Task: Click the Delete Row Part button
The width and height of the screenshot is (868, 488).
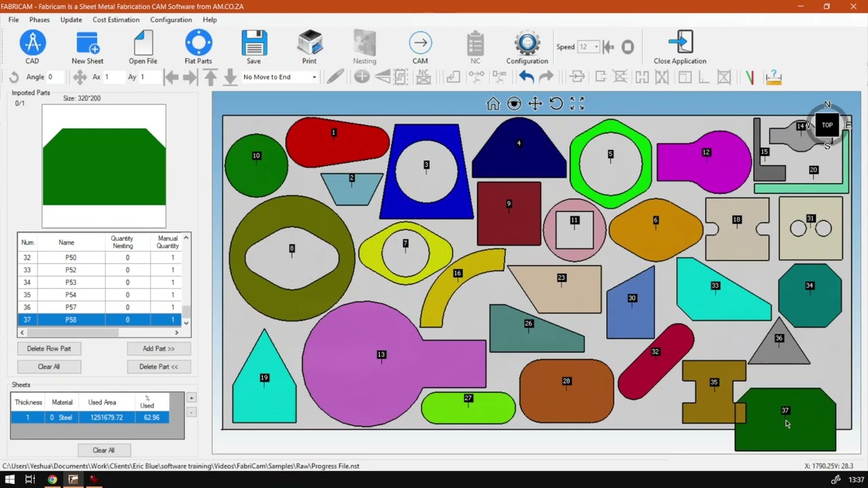Action: point(49,348)
